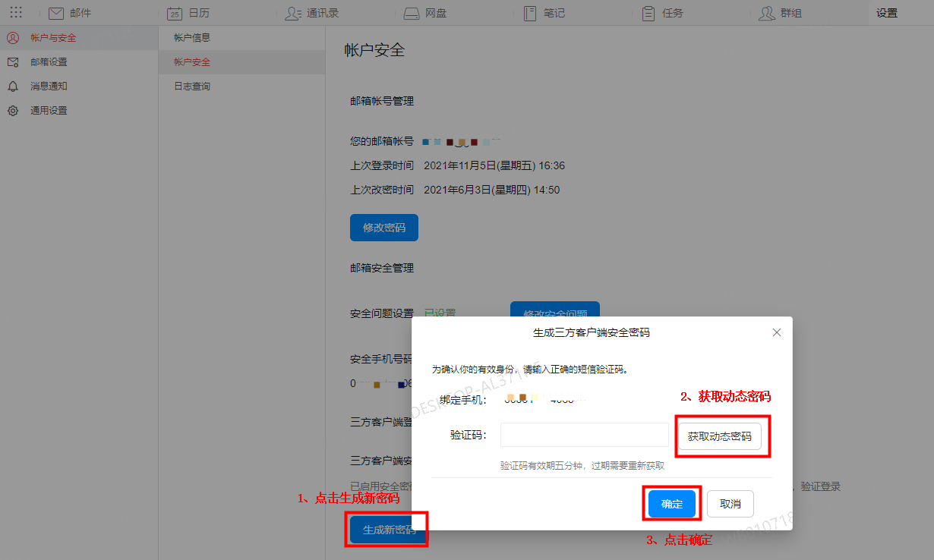The height and width of the screenshot is (560, 934).
Task: Choose 帐户信息 submenu item
Action: pyautogui.click(x=192, y=38)
